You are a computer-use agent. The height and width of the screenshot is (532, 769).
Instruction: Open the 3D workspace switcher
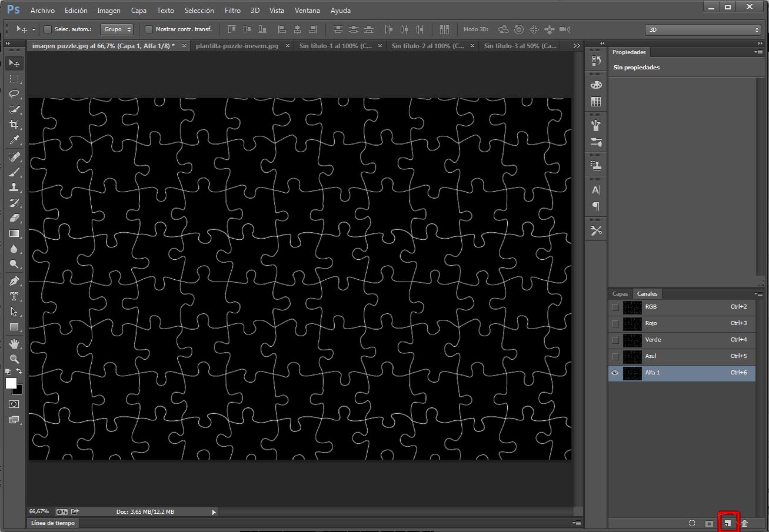[x=703, y=29]
